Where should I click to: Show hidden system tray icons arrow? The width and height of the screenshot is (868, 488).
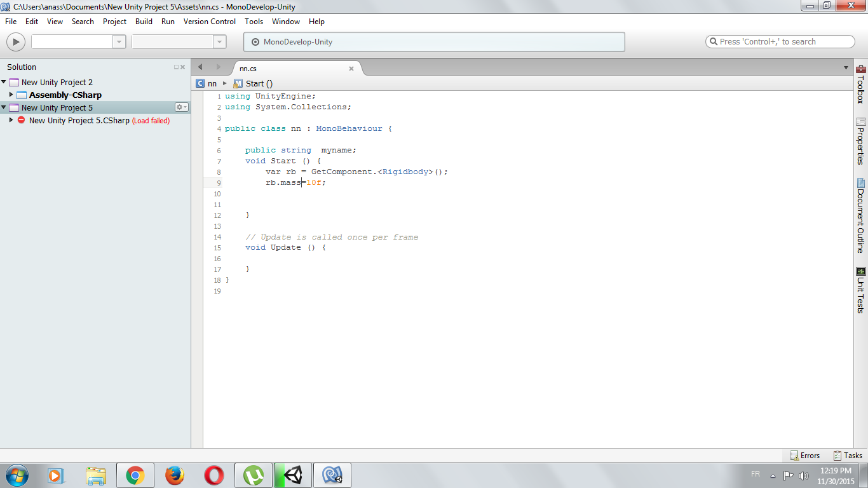click(x=773, y=475)
